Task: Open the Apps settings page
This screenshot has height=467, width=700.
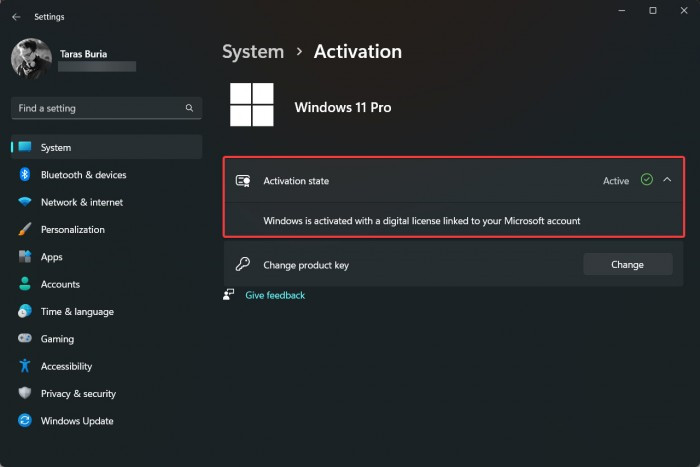Action: pos(52,257)
